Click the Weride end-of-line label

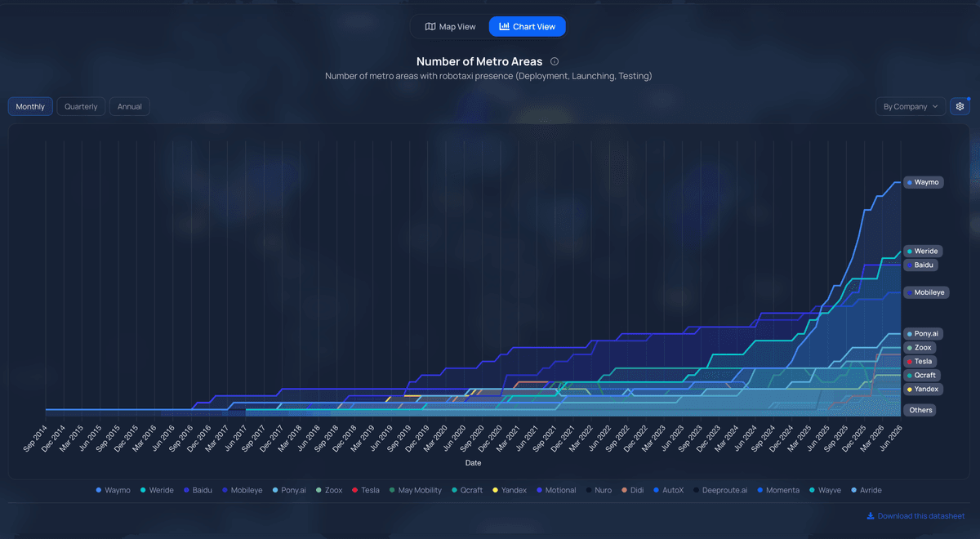click(x=924, y=252)
